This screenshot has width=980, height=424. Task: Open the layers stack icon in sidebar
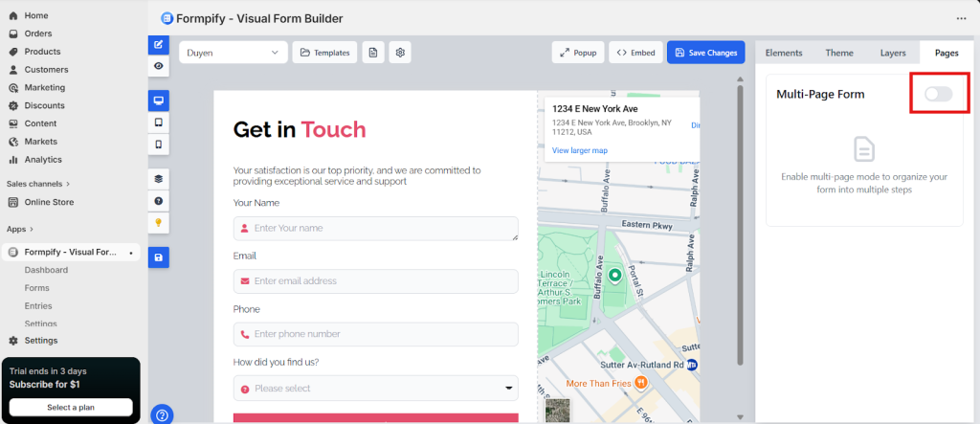pyautogui.click(x=158, y=179)
